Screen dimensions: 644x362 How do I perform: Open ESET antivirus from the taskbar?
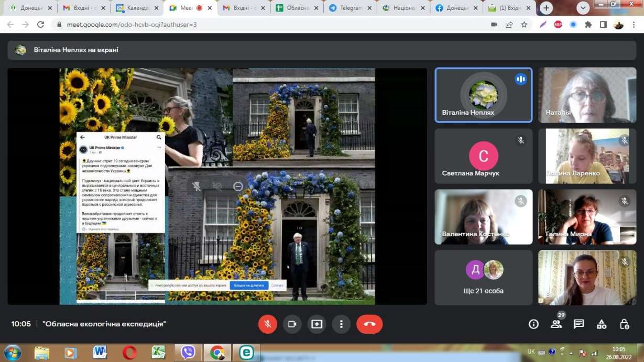pos(247,353)
